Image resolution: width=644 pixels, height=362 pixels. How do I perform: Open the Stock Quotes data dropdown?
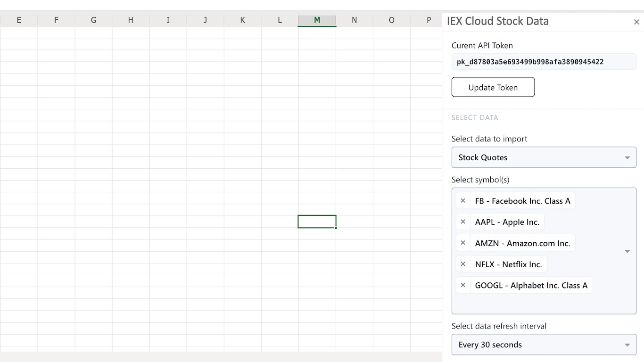pos(544,157)
